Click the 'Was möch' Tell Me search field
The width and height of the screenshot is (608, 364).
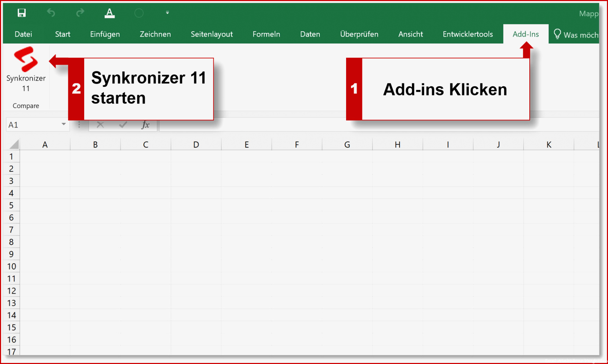[x=581, y=35]
